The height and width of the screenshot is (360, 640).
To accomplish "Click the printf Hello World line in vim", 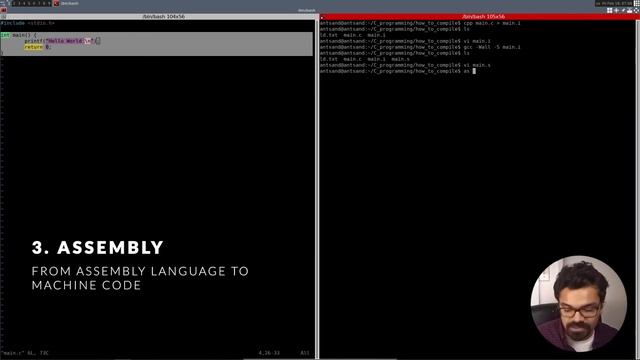I will [x=62, y=41].
